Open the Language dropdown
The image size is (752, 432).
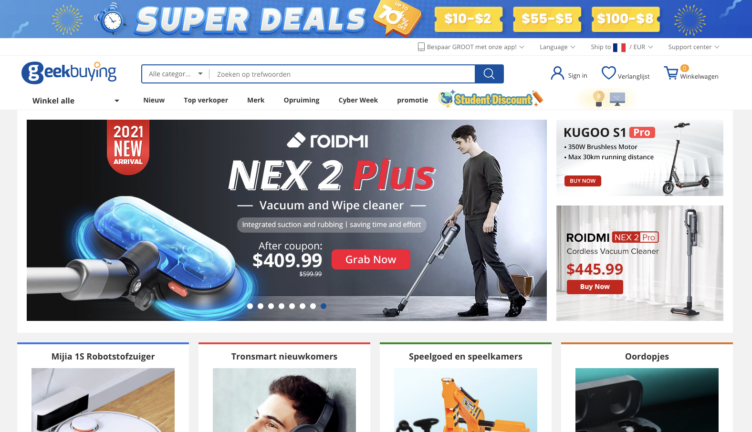[x=557, y=47]
